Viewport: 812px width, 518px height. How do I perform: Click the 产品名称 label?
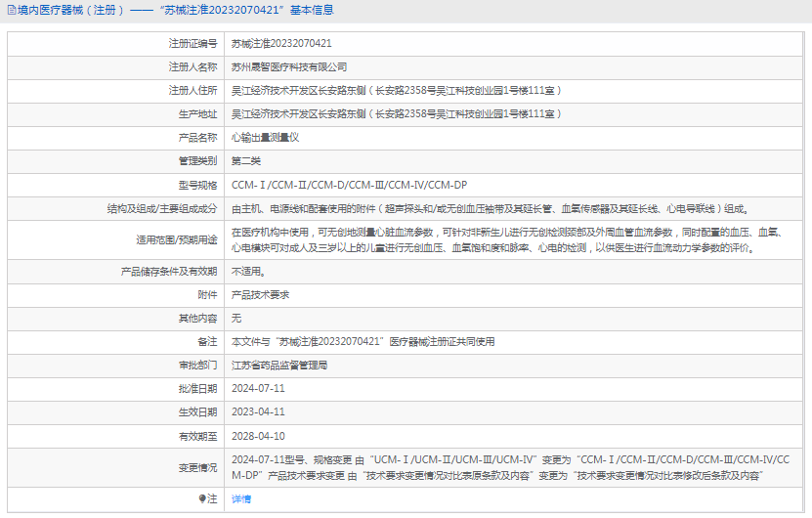tap(197, 137)
